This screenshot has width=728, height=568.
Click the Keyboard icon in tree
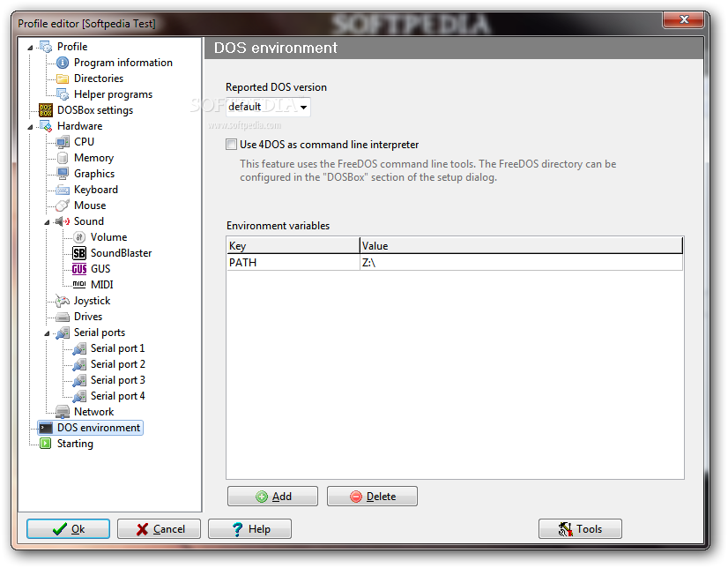pos(63,190)
